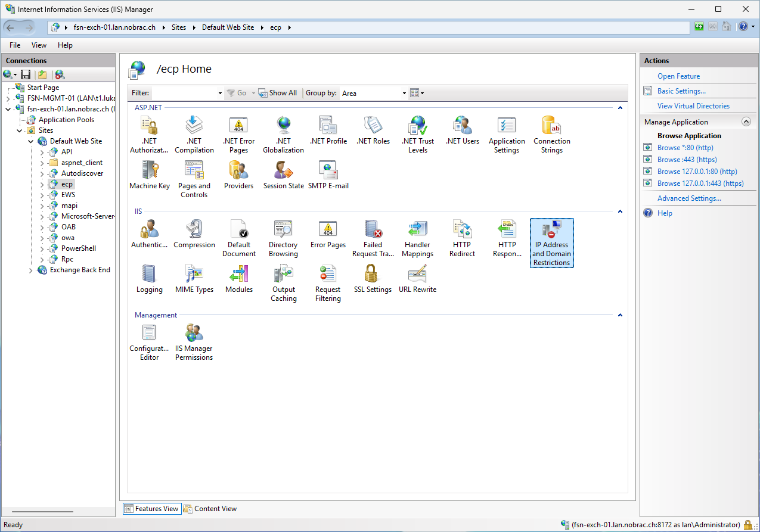Image resolution: width=760 pixels, height=532 pixels.
Task: Collapse the Management group section
Action: pos(620,315)
